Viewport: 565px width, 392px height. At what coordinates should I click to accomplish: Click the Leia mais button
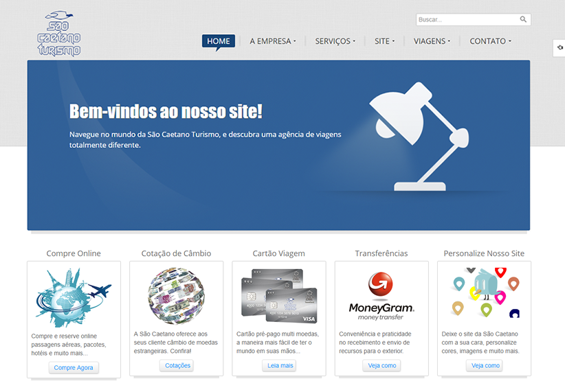click(279, 366)
